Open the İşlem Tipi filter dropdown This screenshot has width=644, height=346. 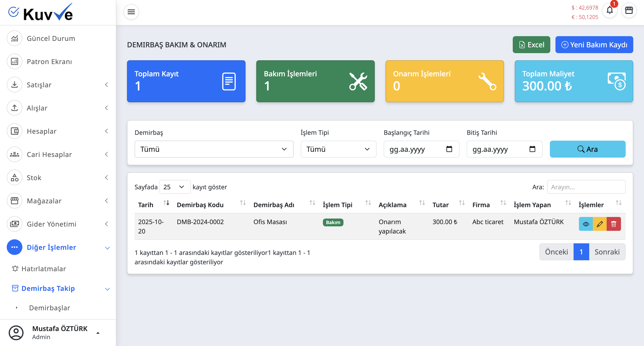tap(338, 149)
